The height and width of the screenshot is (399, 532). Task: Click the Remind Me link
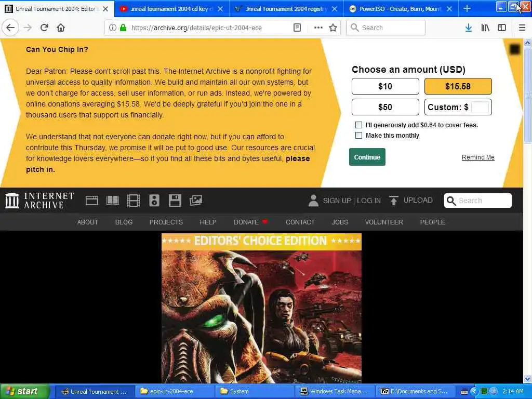tap(478, 157)
